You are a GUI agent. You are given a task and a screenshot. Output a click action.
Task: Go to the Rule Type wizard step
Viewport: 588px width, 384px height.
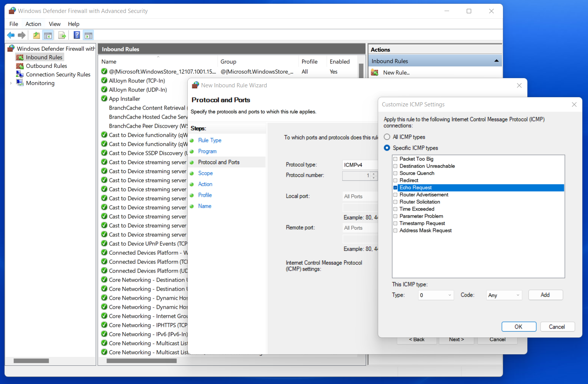point(209,140)
